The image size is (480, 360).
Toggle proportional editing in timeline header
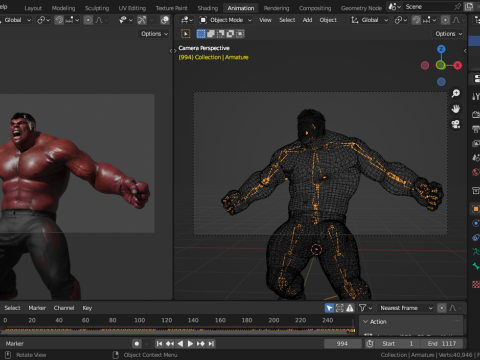[442, 308]
